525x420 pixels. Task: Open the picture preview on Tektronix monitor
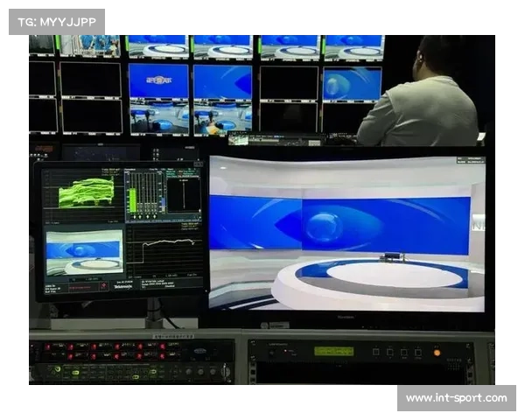tap(84, 250)
